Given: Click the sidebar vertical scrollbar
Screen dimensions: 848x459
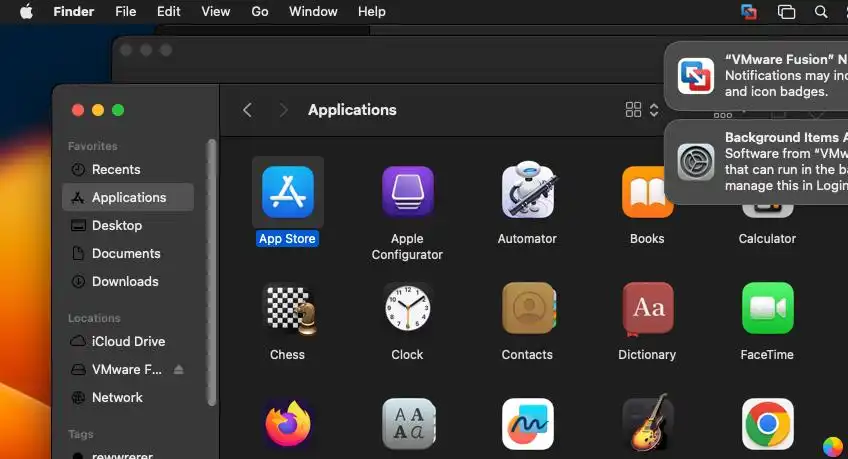Looking at the screenshot, I should (x=211, y=272).
